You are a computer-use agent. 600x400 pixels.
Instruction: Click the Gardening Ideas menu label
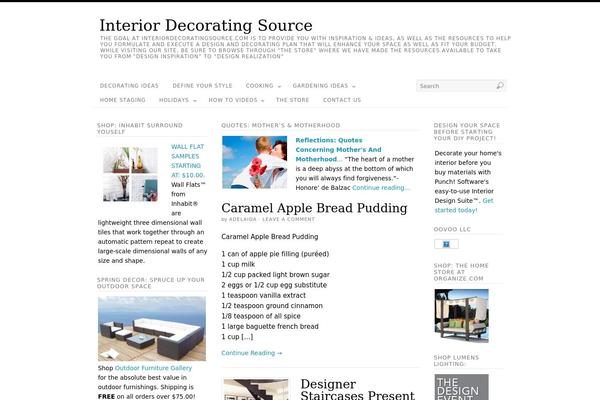[320, 86]
